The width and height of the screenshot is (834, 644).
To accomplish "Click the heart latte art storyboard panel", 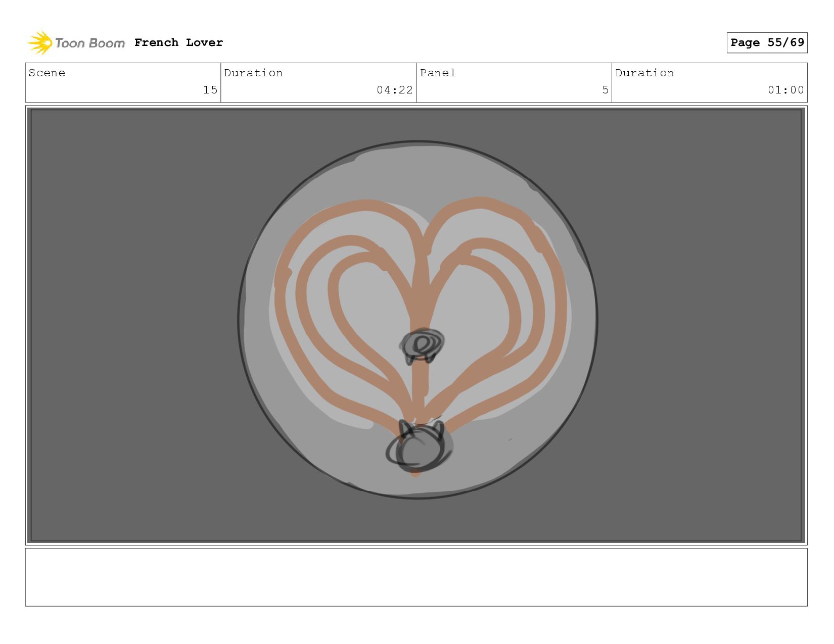I will pyautogui.click(x=416, y=325).
